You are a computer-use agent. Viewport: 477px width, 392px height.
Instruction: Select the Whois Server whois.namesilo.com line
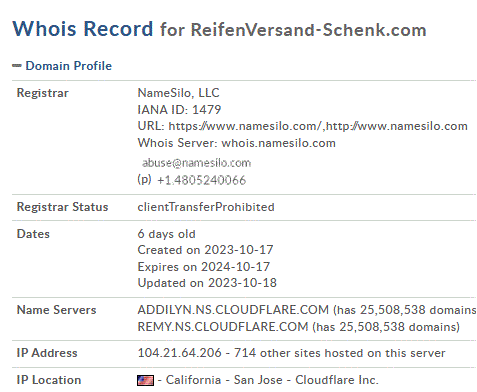[237, 143]
